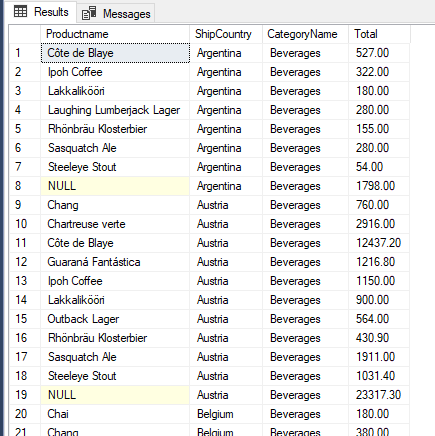435x436 pixels.
Task: Select row 8 via its row number
Action: tap(25, 186)
